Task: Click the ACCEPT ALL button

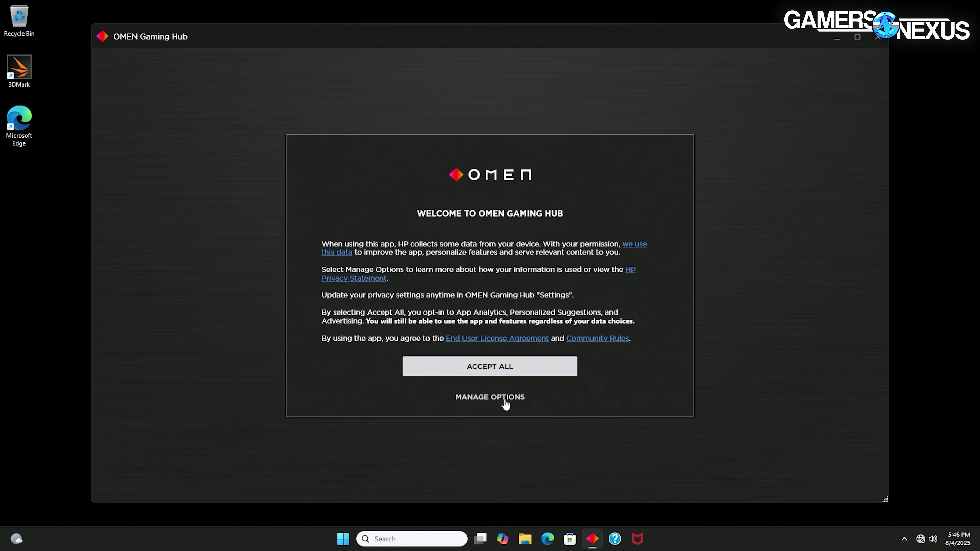Action: coord(490,366)
